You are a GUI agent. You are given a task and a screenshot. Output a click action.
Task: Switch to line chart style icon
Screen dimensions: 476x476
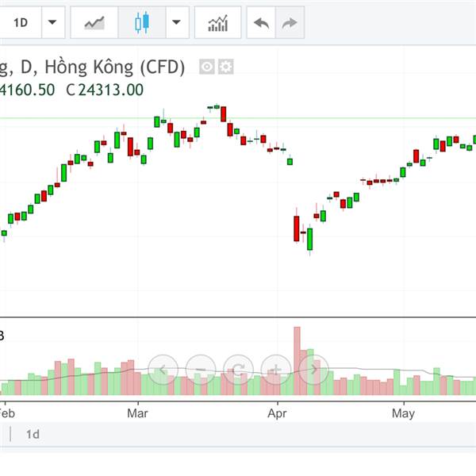click(x=94, y=22)
